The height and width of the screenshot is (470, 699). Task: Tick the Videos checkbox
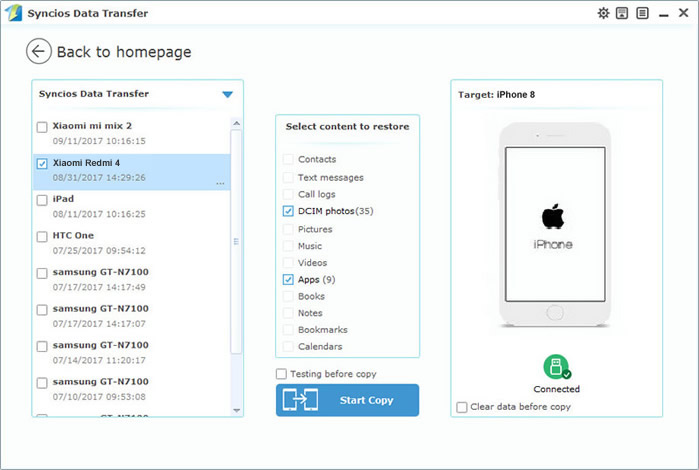[x=288, y=263]
